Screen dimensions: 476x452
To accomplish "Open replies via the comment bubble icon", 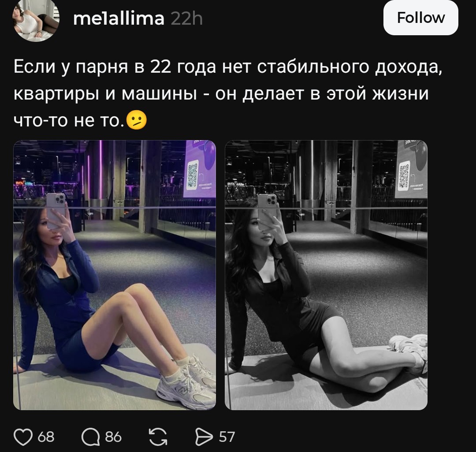I will tap(90, 437).
